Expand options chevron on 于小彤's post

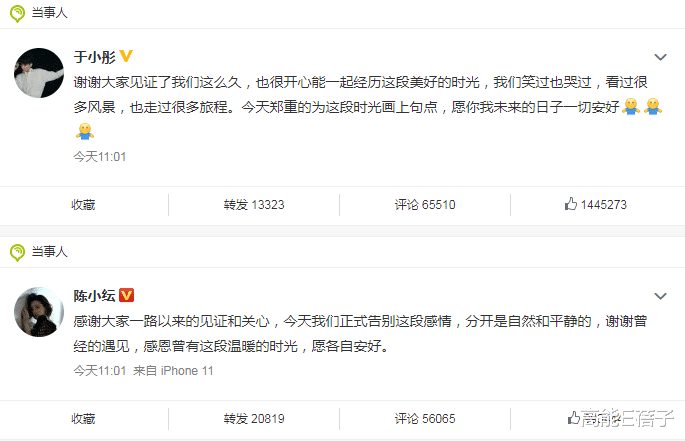tap(660, 57)
